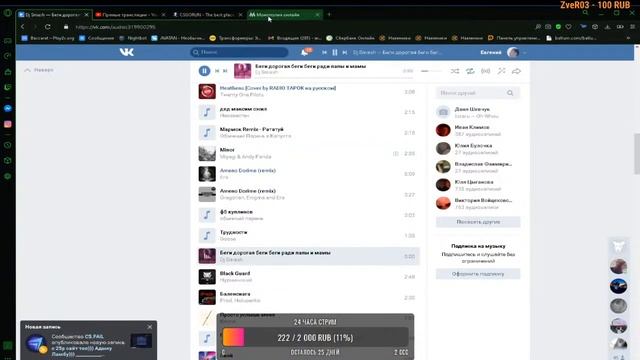The width and height of the screenshot is (640, 360).
Task: Play the Minor track
Action: 309,153
